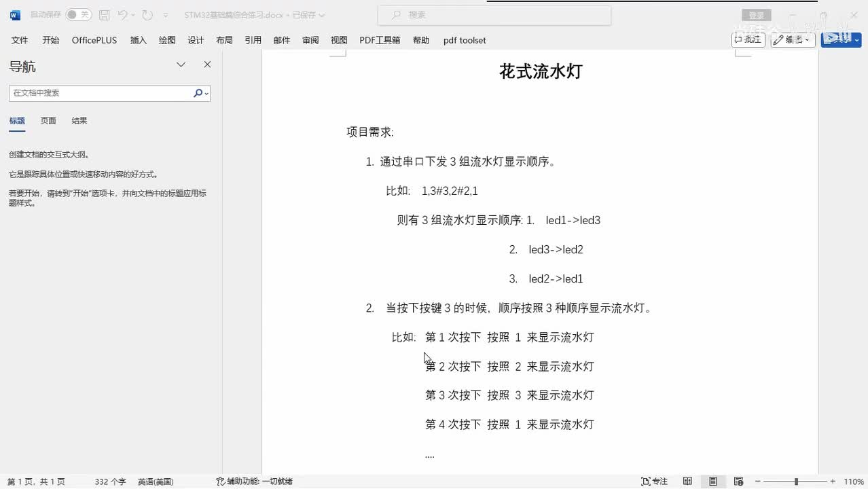Switch to the 开始 ribbon tab
Image resolution: width=868 pixels, height=489 pixels.
51,40
